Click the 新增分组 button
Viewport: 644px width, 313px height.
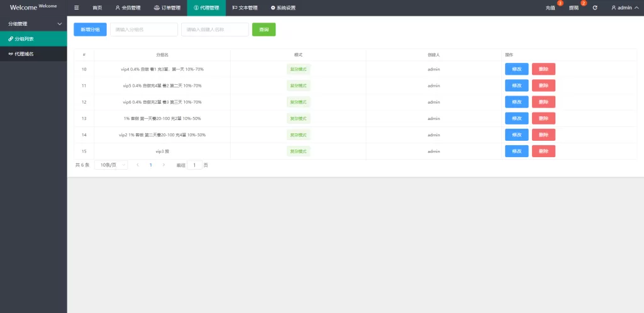click(90, 30)
